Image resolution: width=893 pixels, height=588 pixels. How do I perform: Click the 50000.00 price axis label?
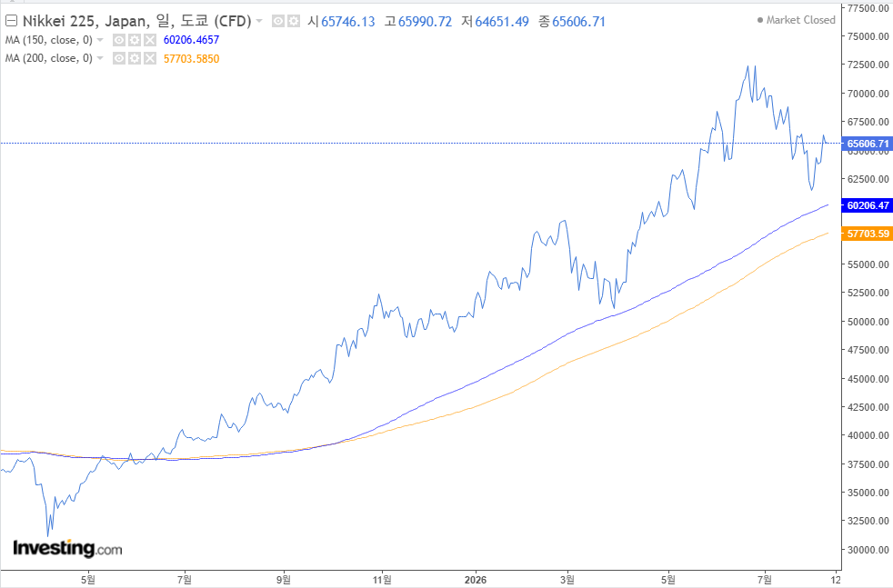pyautogui.click(x=868, y=322)
